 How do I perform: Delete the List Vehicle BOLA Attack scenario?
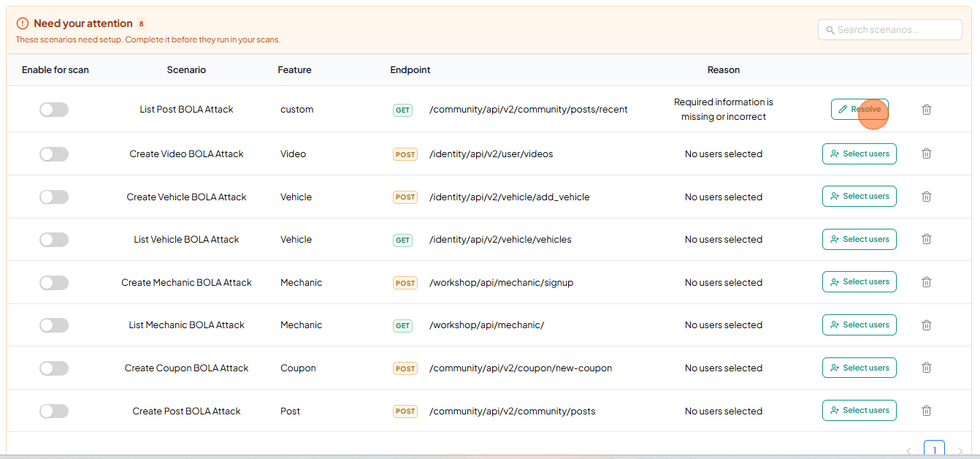[x=926, y=240]
